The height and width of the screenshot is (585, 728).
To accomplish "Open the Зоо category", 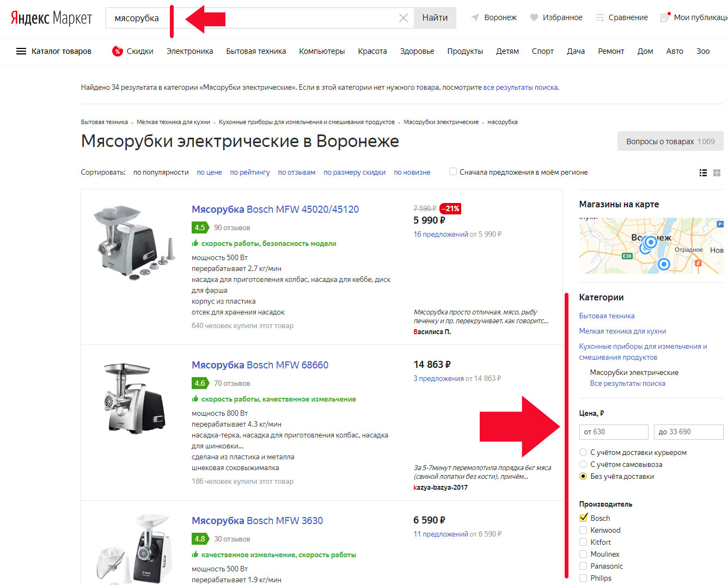I will click(703, 51).
